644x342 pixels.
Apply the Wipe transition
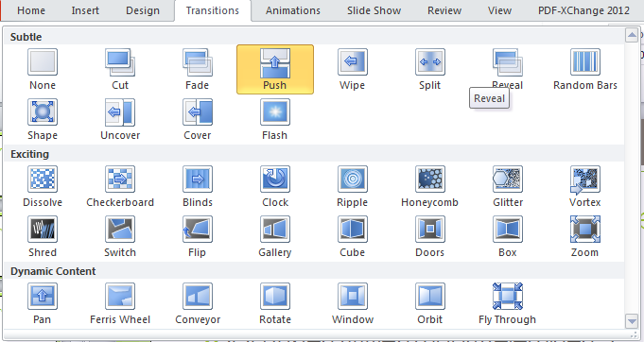(353, 69)
